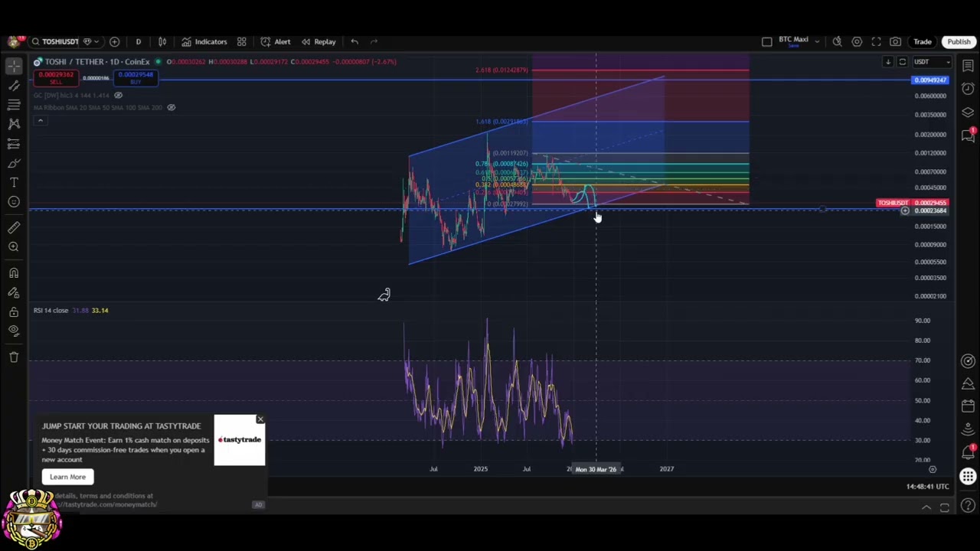
Task: Open chart settings hexagon icon
Action: coord(857,41)
